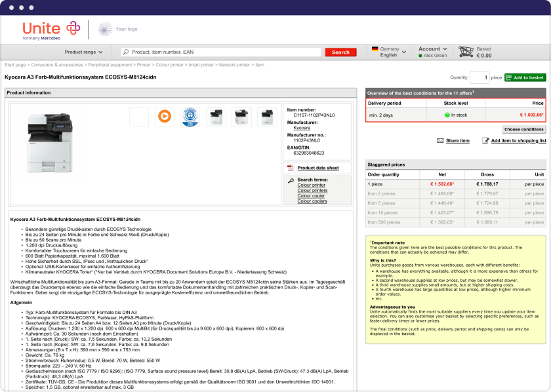Play the product video thumbnail
551x392 pixels.
click(165, 116)
